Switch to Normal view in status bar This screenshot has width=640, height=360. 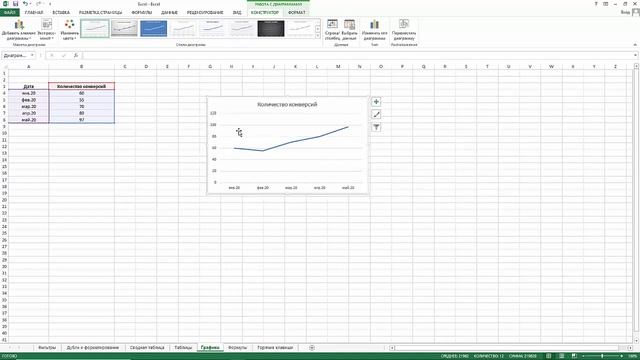pos(549,356)
